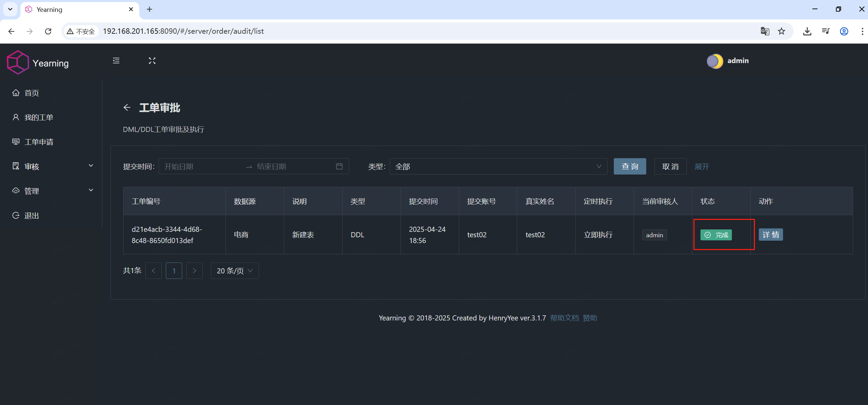This screenshot has height=405, width=868.
Task: Collapse the sidebar with the indent icon
Action: point(116,61)
